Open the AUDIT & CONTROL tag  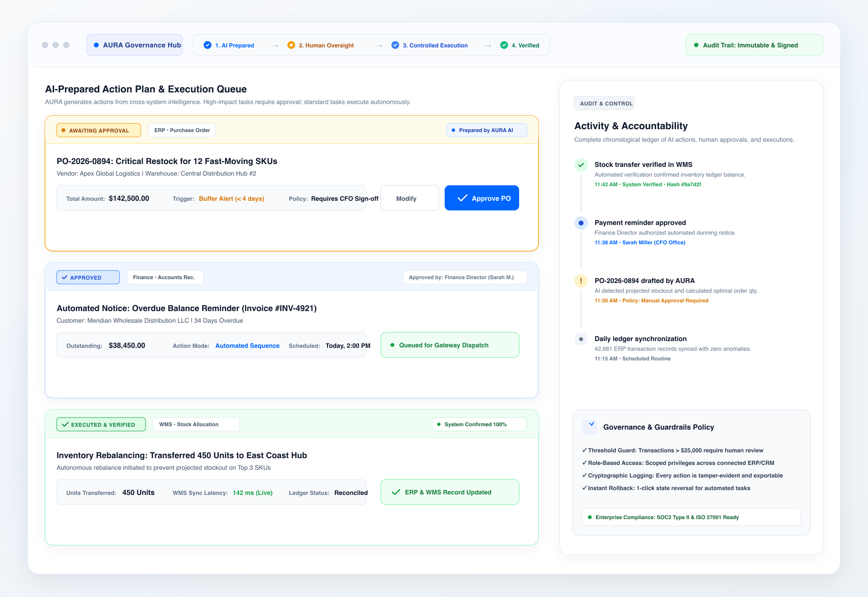pos(604,104)
